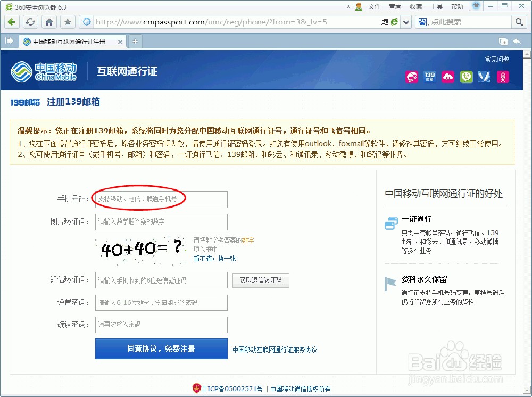Click the address bar URL field
532x397 pixels.
(236, 22)
